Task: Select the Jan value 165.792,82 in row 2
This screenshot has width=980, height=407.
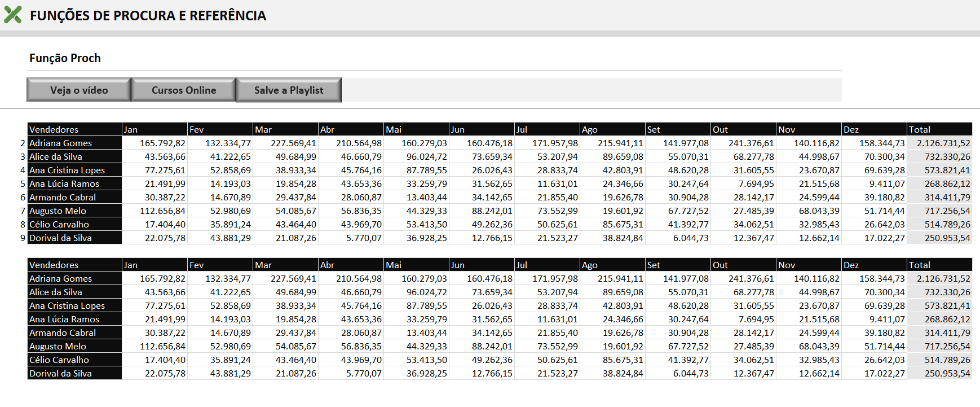Action: click(x=154, y=143)
